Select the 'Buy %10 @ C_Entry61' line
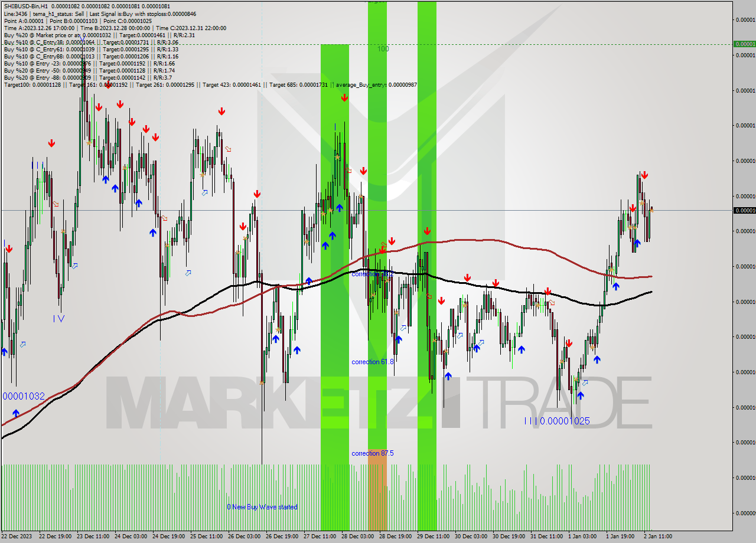756x543 pixels. 91,49
